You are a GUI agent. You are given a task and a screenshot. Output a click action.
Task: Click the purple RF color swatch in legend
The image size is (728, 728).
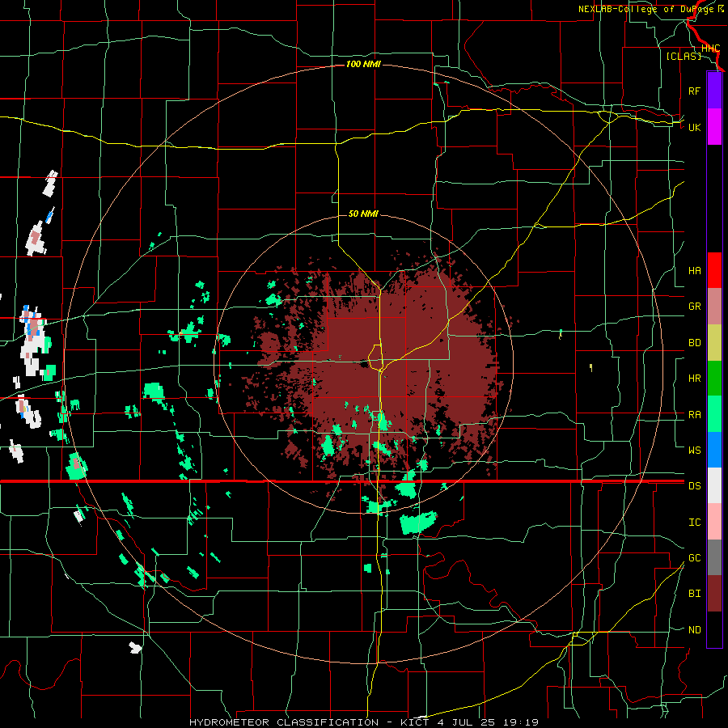coord(714,91)
